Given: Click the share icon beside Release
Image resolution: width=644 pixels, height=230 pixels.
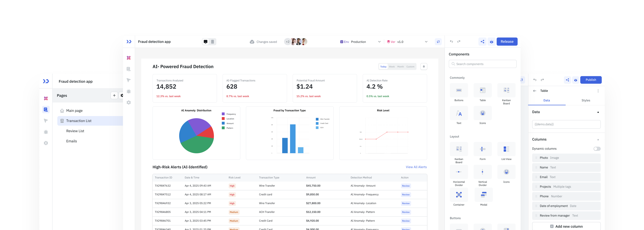Looking at the screenshot, I should (x=482, y=42).
